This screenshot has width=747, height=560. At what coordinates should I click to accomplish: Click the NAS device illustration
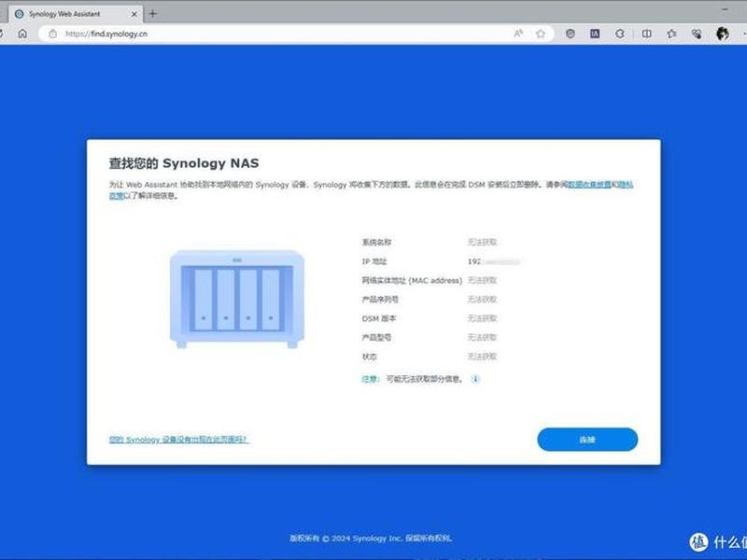point(237,299)
